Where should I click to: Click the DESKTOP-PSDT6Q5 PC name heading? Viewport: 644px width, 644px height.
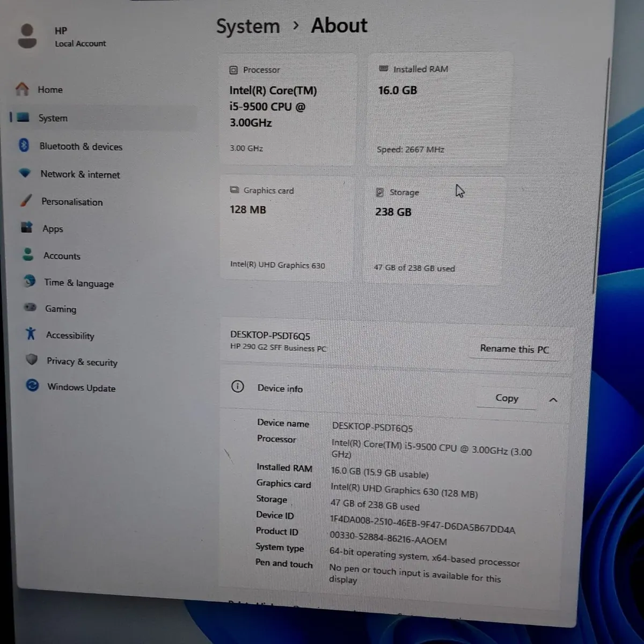[270, 335]
